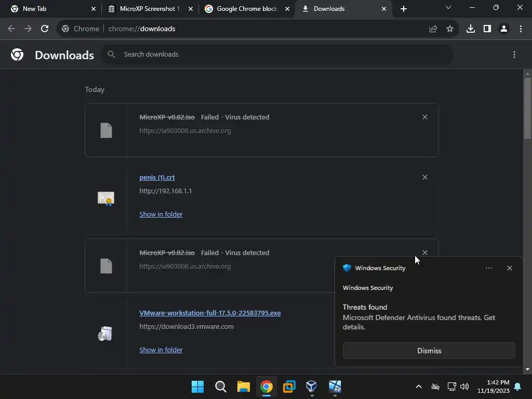Open the notification bell icon
532x399 pixels.
coord(518,387)
